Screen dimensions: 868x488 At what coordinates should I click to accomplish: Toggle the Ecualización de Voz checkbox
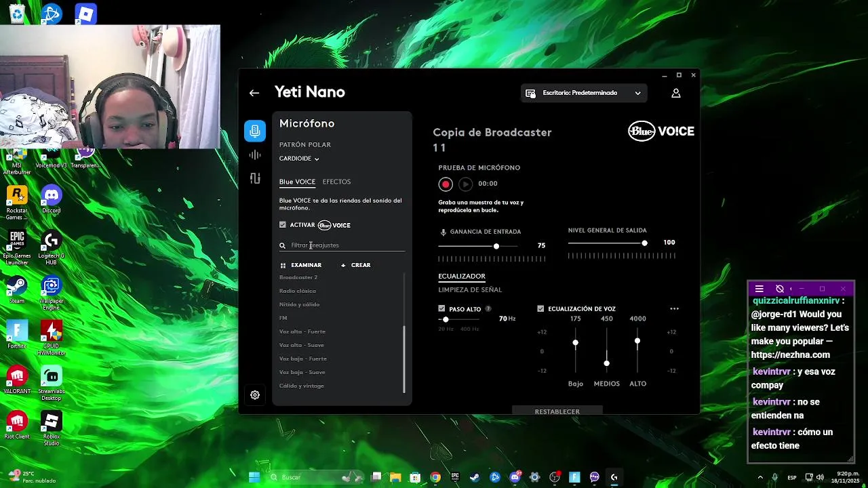point(540,308)
